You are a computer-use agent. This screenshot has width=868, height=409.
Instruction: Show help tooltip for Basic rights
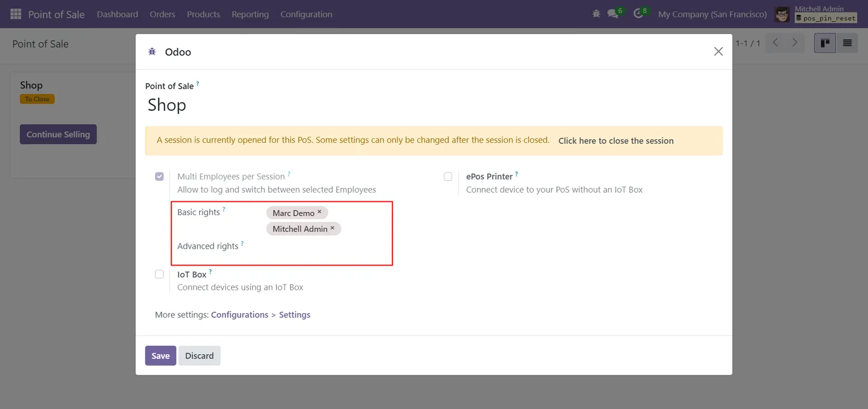click(224, 210)
